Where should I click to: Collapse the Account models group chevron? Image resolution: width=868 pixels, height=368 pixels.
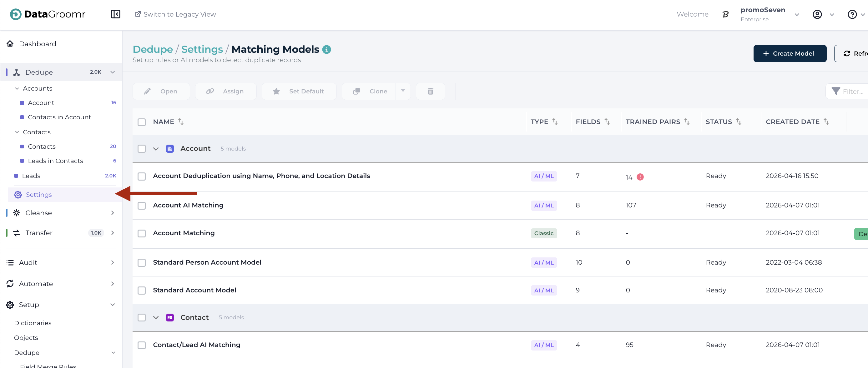[156, 149]
